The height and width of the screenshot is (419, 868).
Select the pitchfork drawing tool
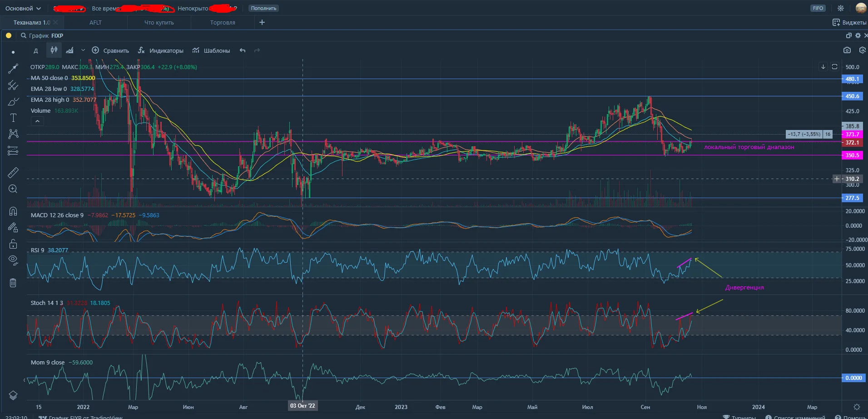click(x=13, y=85)
